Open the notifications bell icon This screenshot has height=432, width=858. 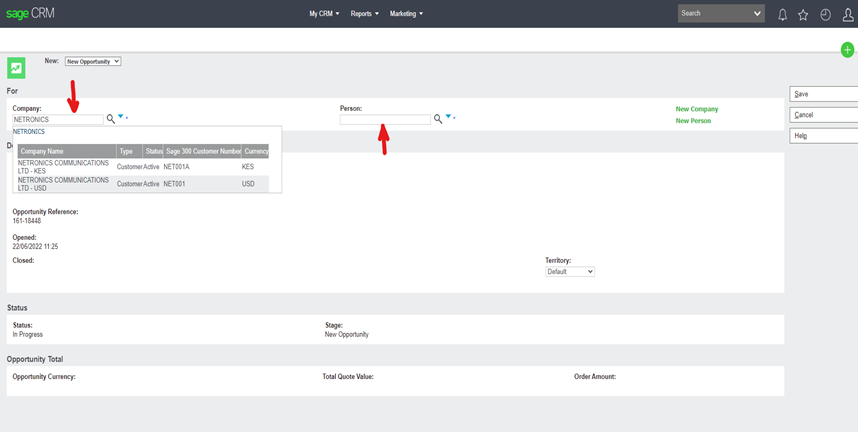782,14
